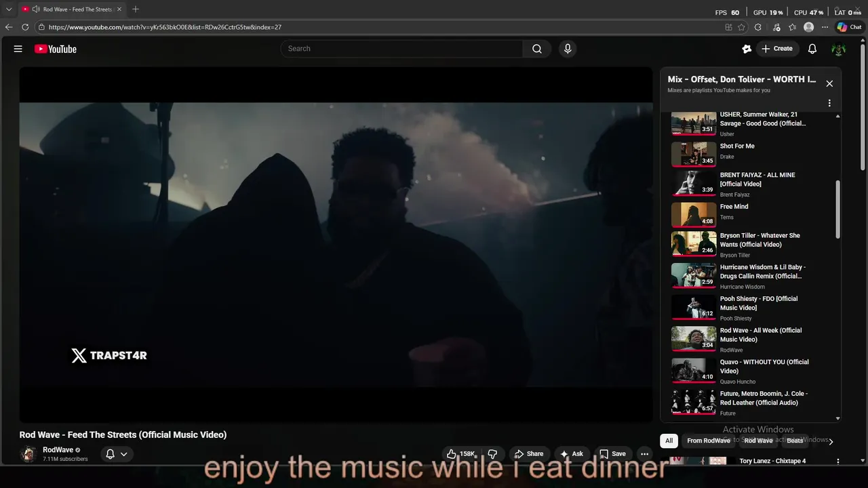The image size is (868, 488).
Task: Add this page to favorites star
Action: pos(741,27)
